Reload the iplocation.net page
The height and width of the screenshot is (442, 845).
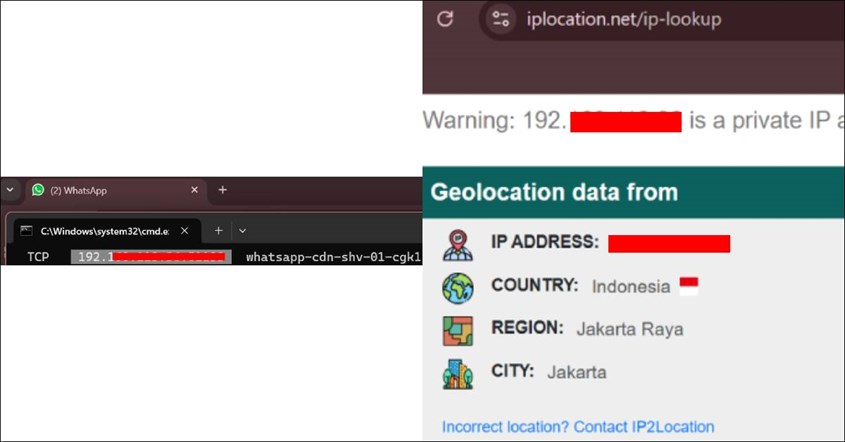pos(445,19)
